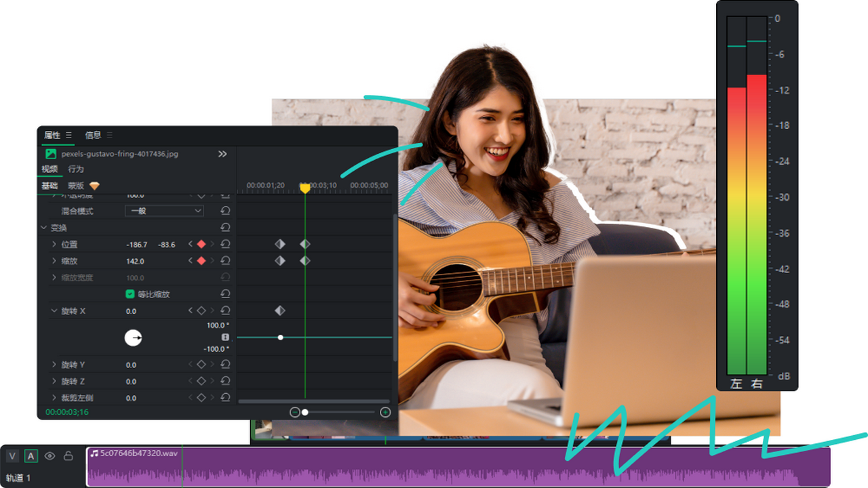Viewport: 868px width, 488px height.
Task: Click the music note icon on the 5c07646b47320.wav clip
Action: click(95, 453)
